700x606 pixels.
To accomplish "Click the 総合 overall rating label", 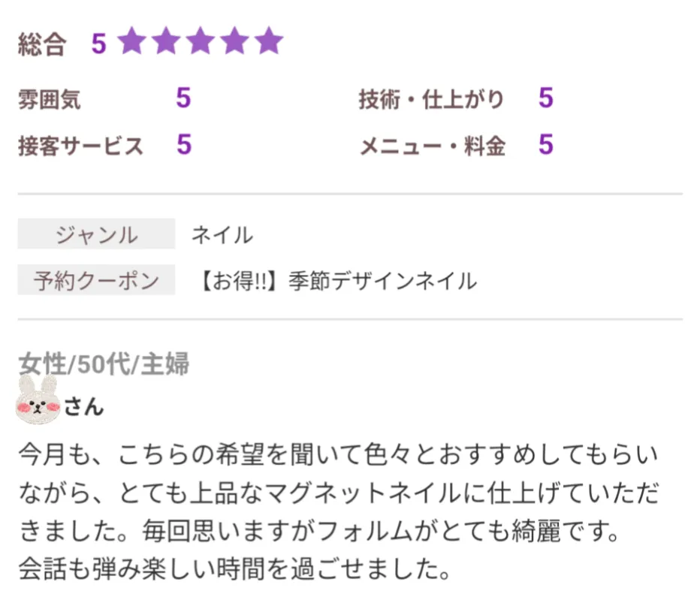I will click(42, 45).
